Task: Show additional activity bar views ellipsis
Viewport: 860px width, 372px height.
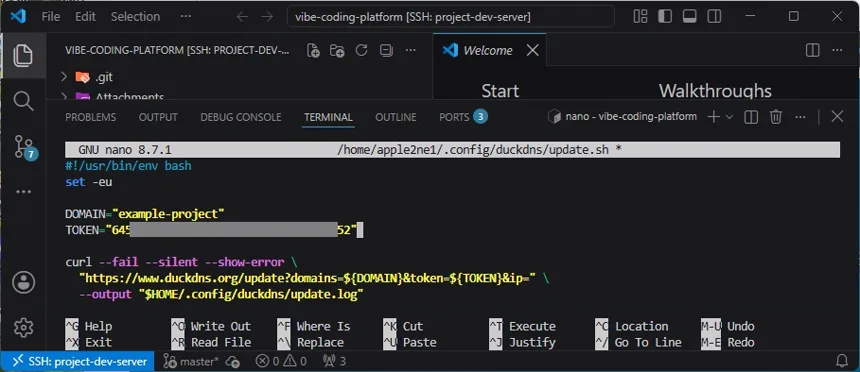Action: tap(23, 192)
